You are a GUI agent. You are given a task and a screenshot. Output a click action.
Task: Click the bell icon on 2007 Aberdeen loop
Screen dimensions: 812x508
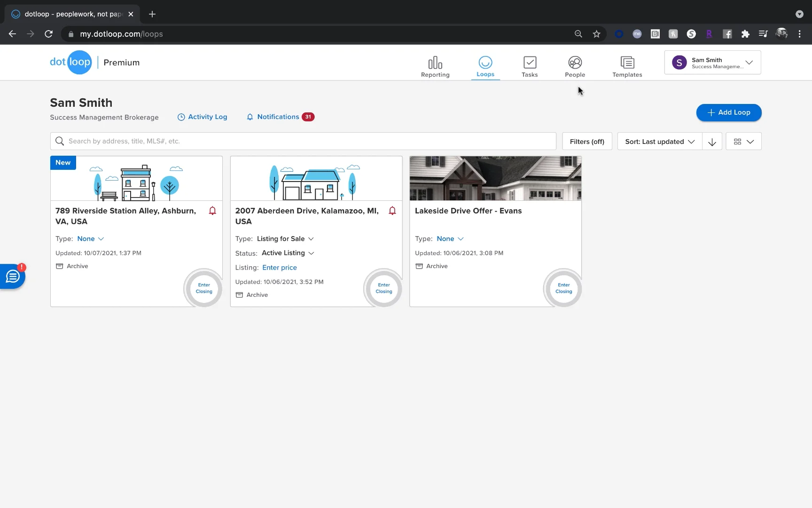(392, 211)
